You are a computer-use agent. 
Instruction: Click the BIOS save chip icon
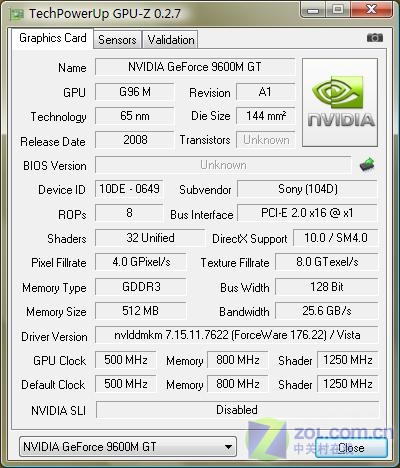click(x=367, y=164)
